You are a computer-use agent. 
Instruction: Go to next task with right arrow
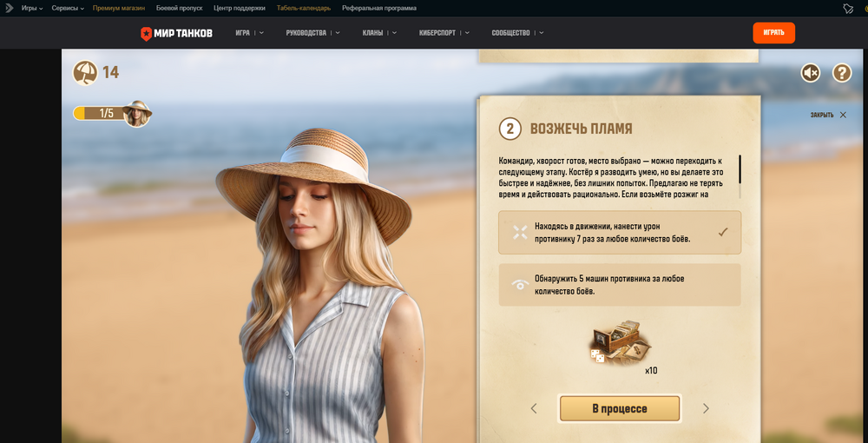pos(706,408)
